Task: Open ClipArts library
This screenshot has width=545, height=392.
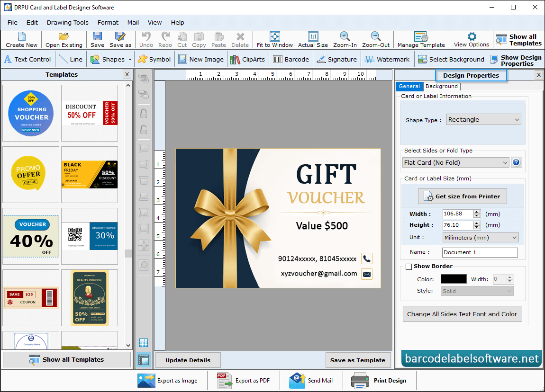Action: [247, 59]
